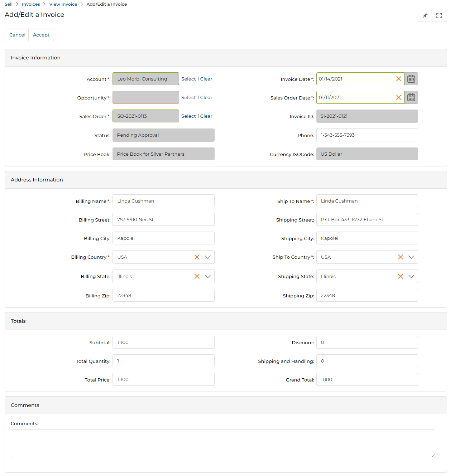
Task: Edit the Shipping Street field
Action: [367, 219]
